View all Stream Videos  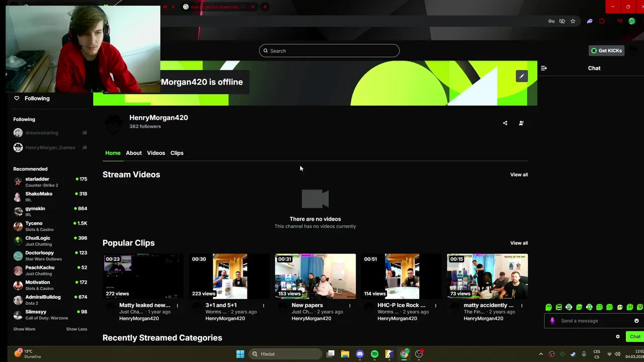pyautogui.click(x=519, y=174)
